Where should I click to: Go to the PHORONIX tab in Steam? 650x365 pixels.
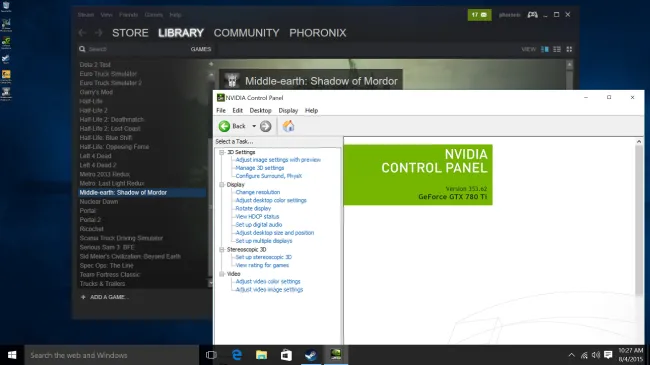pyautogui.click(x=318, y=33)
